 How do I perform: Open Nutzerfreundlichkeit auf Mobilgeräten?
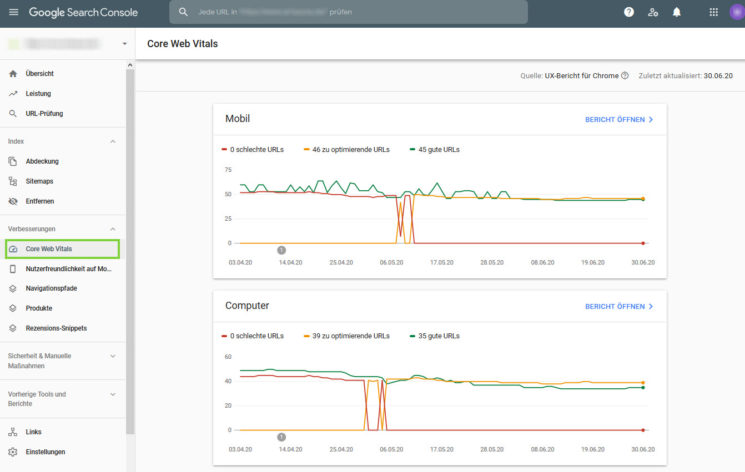tap(68, 269)
